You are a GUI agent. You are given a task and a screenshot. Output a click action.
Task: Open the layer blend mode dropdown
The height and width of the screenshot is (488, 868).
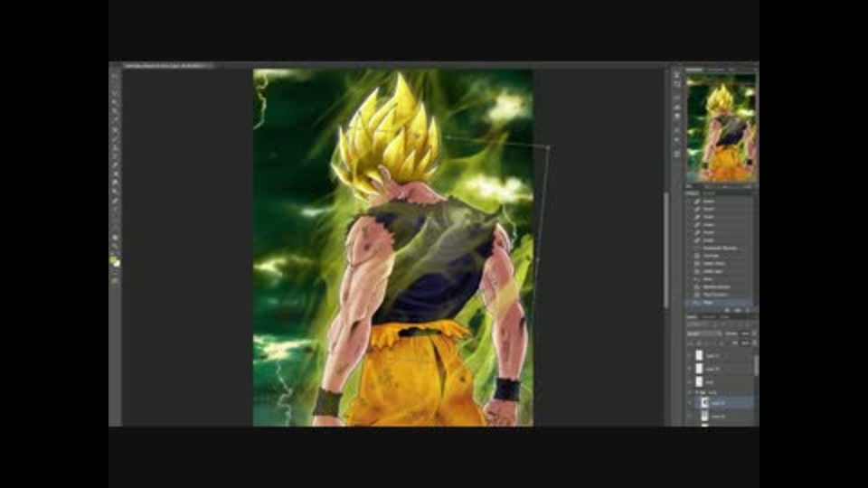[x=704, y=333]
